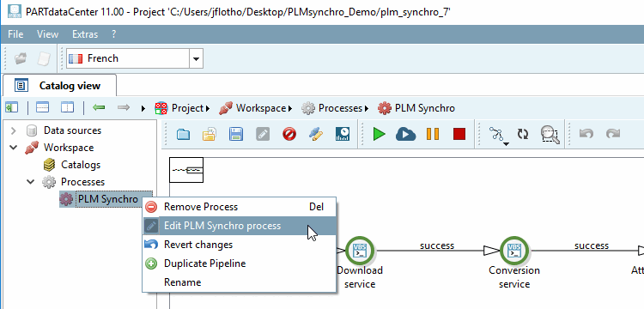The image size is (644, 309).
Task: Click the zoom magnifier icon in toolbar
Action: coord(550,134)
